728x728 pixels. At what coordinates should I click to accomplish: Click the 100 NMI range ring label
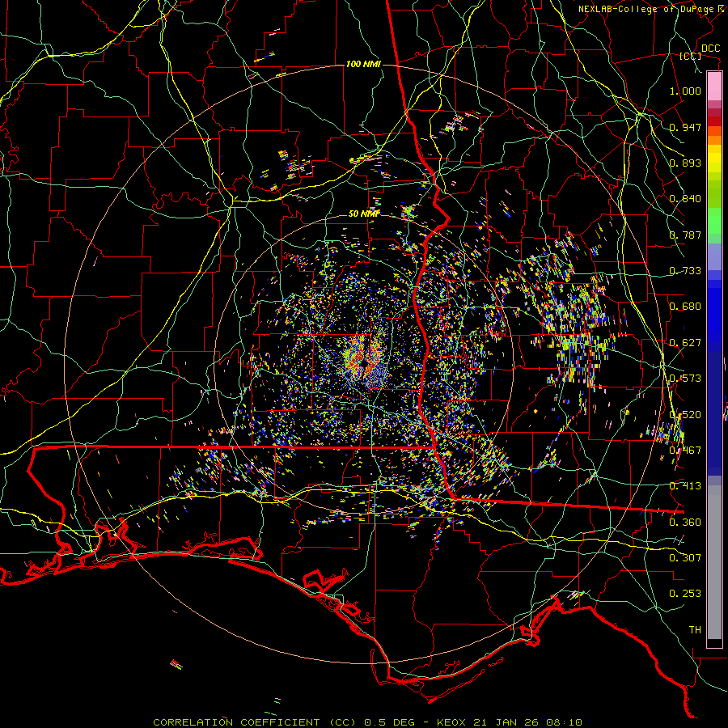363,64
